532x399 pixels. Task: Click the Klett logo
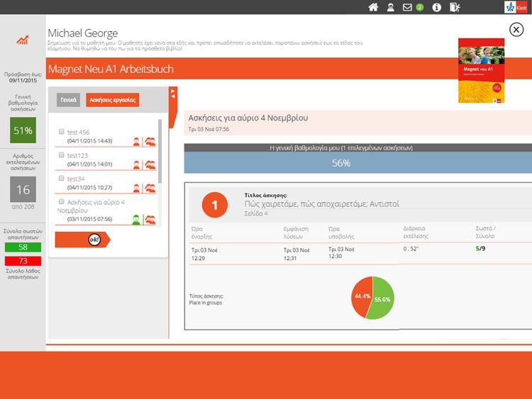(516, 7)
